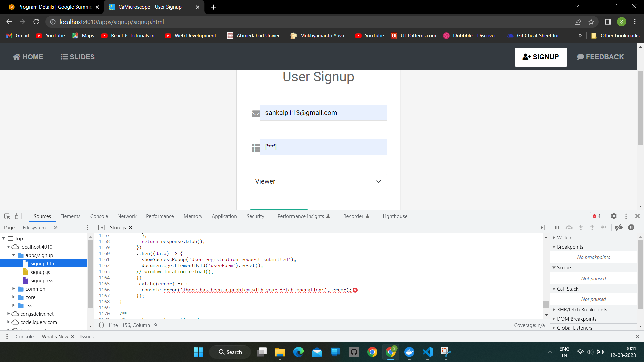Viewport: 644px width, 362px height.
Task: Open DevTools settings gear
Action: coord(614,216)
